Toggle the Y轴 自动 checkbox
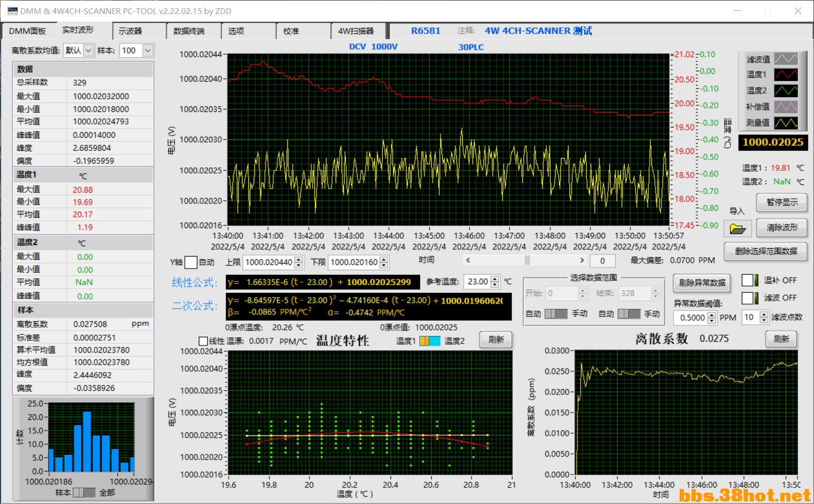The height and width of the screenshot is (504, 814). coord(191,262)
